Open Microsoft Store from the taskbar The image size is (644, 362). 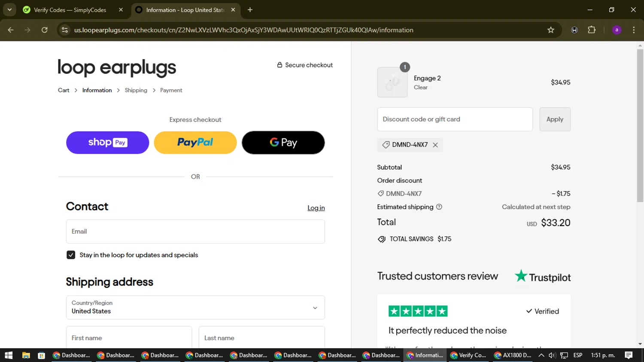pyautogui.click(x=42, y=355)
